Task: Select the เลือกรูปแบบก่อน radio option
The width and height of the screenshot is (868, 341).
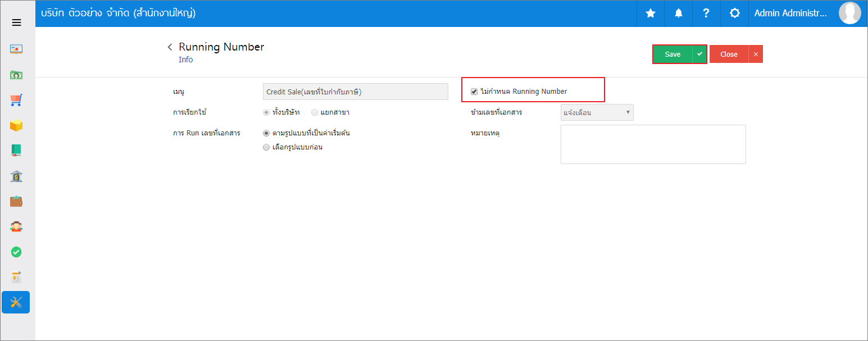Action: pyautogui.click(x=267, y=147)
